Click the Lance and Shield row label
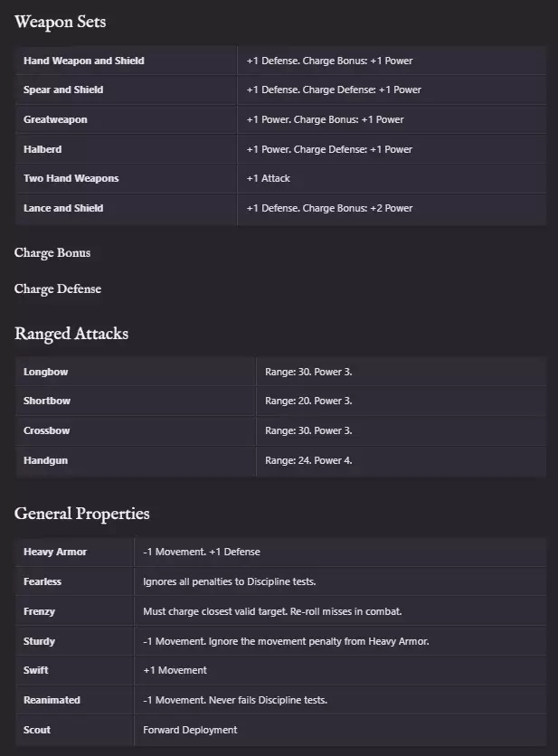This screenshot has width=558, height=756. (x=63, y=208)
